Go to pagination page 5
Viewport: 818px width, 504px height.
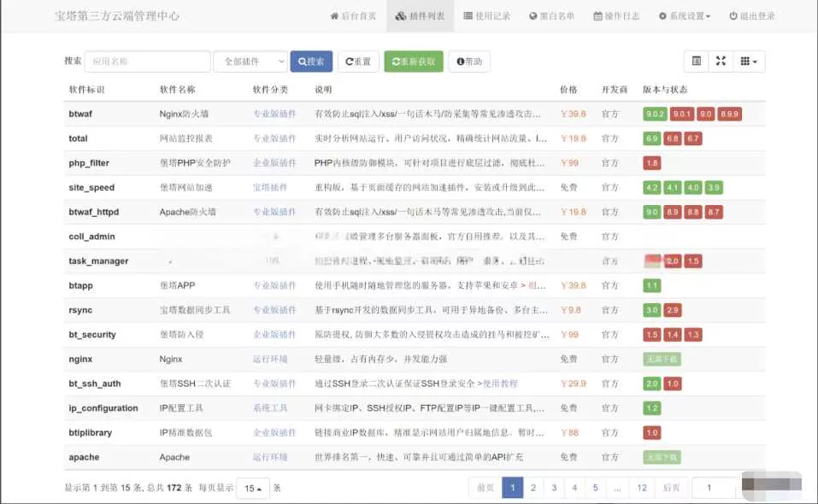pos(595,488)
